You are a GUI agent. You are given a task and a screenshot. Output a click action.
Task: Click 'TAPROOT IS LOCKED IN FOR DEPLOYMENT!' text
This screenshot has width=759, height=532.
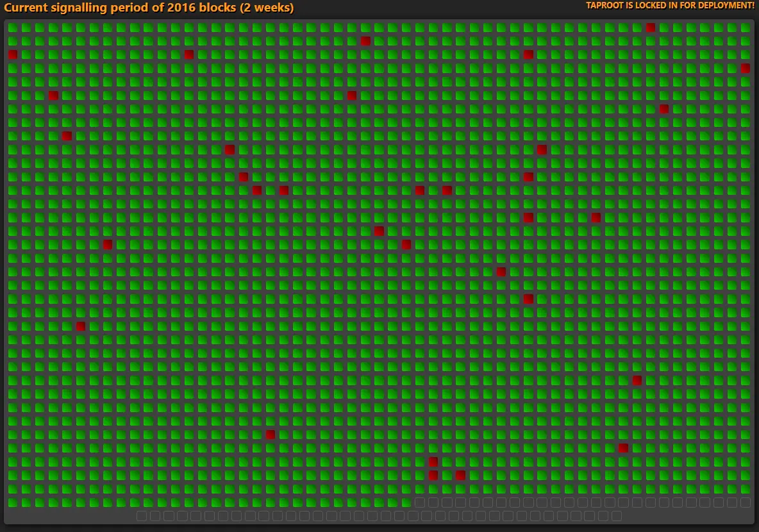(670, 5)
